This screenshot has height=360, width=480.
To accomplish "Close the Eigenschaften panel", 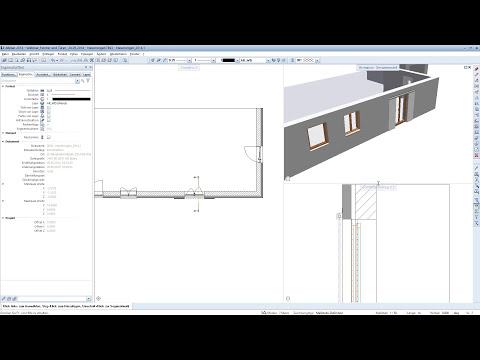I will tap(90, 68).
